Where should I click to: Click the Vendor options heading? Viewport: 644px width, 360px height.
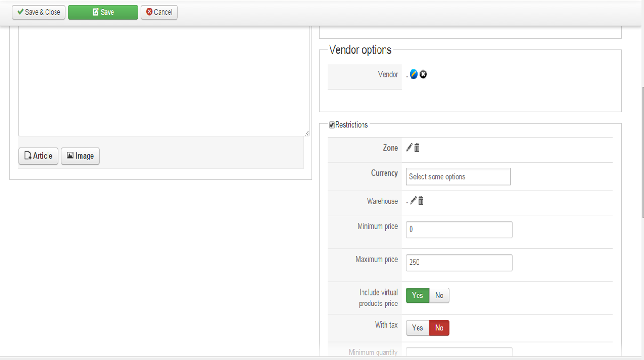[x=360, y=50]
